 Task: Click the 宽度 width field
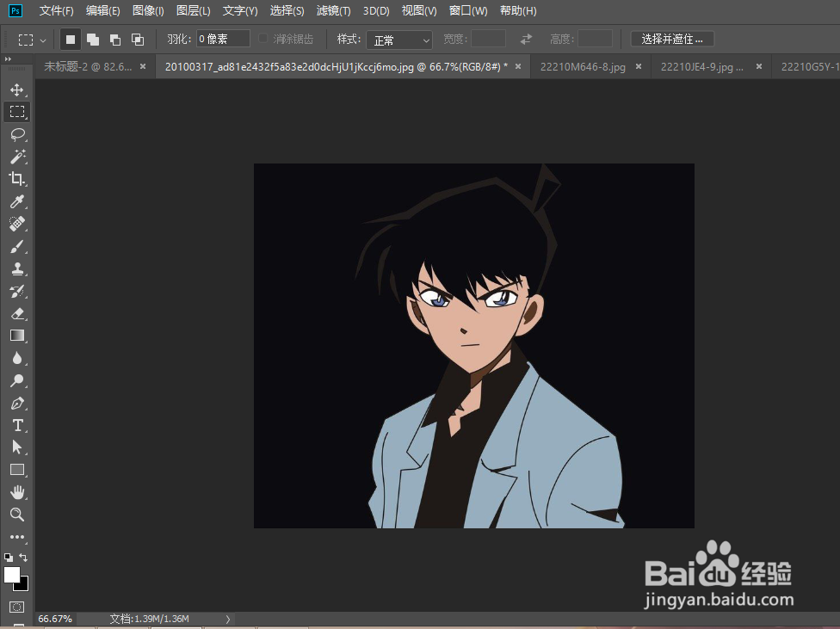point(488,39)
